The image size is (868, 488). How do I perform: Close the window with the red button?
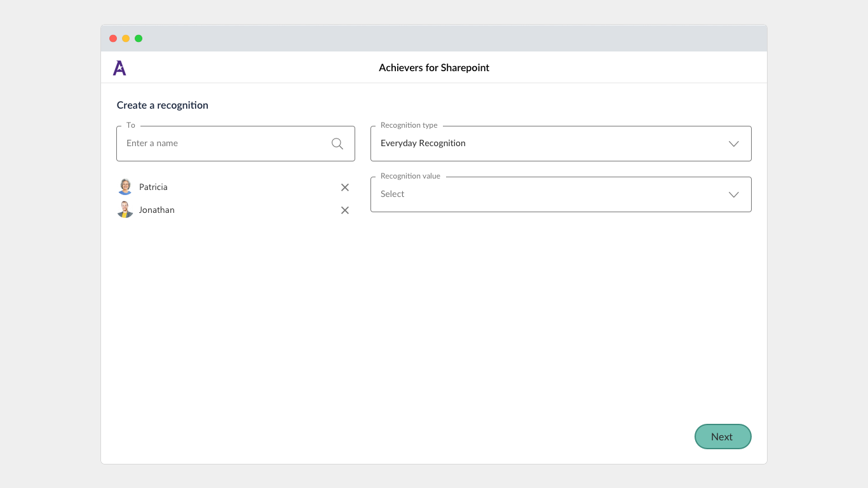[113, 39]
